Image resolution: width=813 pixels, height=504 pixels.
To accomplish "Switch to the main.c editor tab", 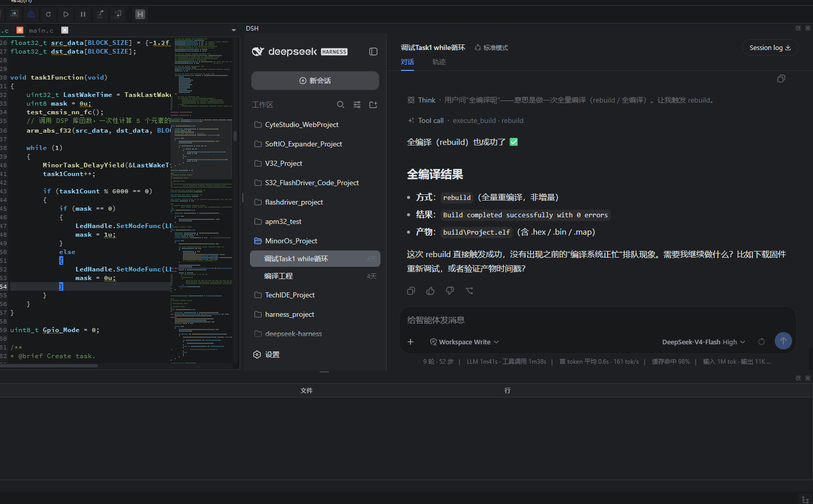I will point(41,30).
